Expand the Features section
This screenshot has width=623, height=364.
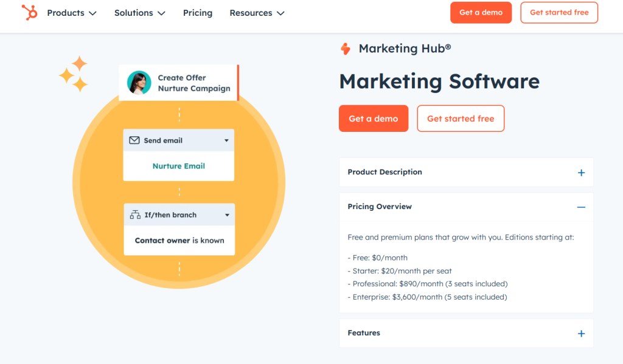466,333
